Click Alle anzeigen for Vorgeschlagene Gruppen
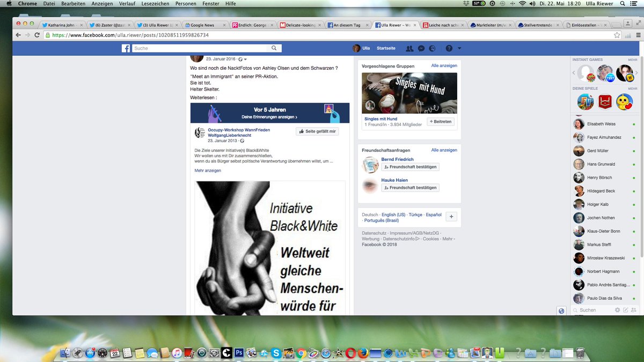Screen dimensions: 644x362 click(444, 66)
